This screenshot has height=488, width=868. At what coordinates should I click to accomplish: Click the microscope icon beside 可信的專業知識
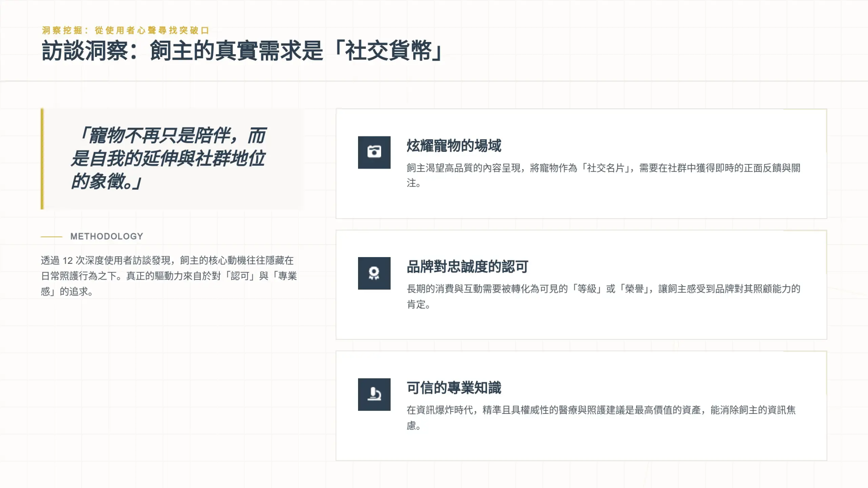(x=374, y=394)
